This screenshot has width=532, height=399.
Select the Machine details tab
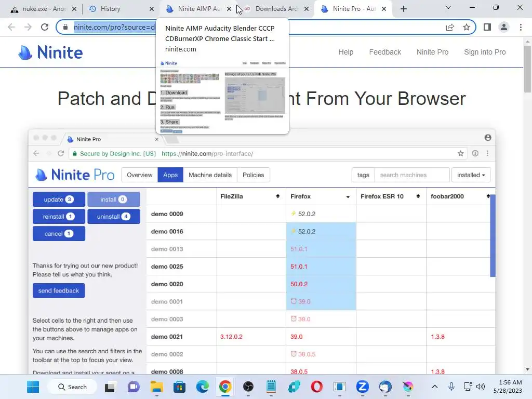point(210,175)
